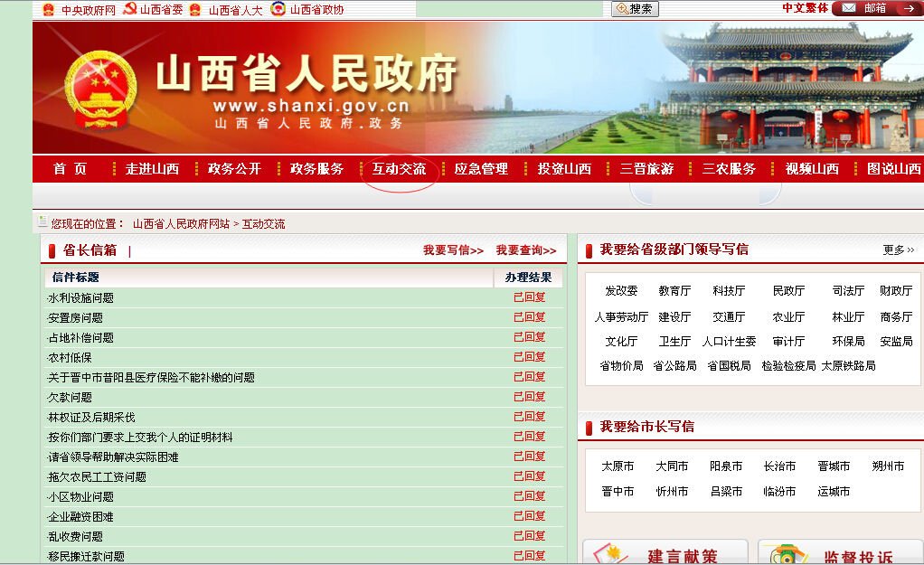Open the 首页 navigation menu item
Viewport: 924px width, 565px height.
(70, 168)
